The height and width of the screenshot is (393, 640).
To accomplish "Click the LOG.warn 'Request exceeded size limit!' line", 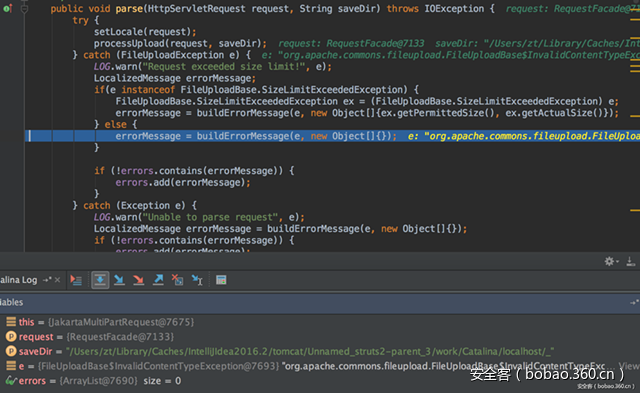I will pos(213,67).
